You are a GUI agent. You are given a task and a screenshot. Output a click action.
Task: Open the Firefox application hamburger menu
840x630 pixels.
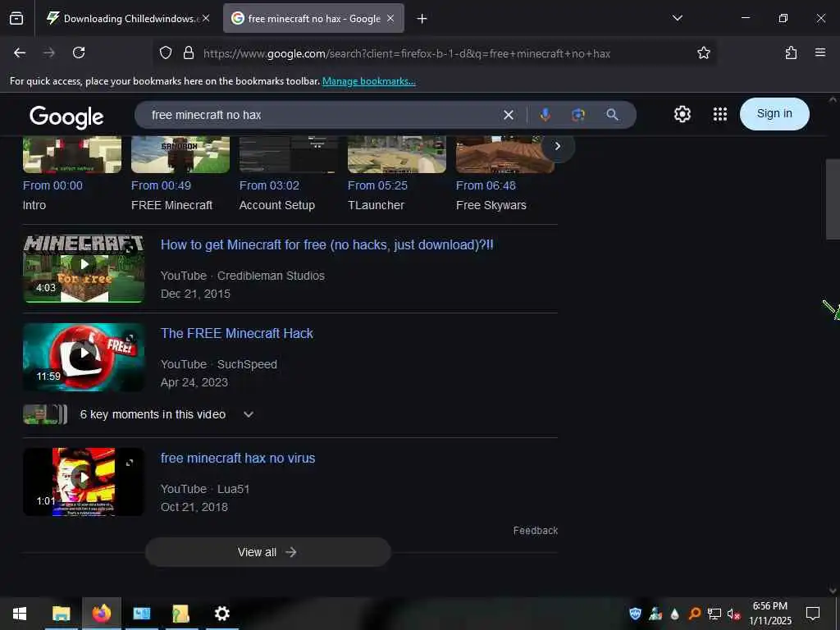[819, 52]
